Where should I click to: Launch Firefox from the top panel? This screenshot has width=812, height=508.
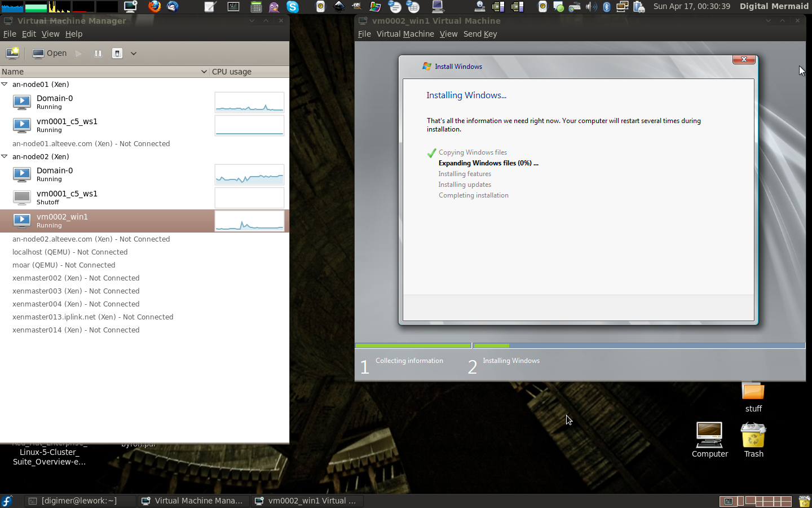[154, 7]
